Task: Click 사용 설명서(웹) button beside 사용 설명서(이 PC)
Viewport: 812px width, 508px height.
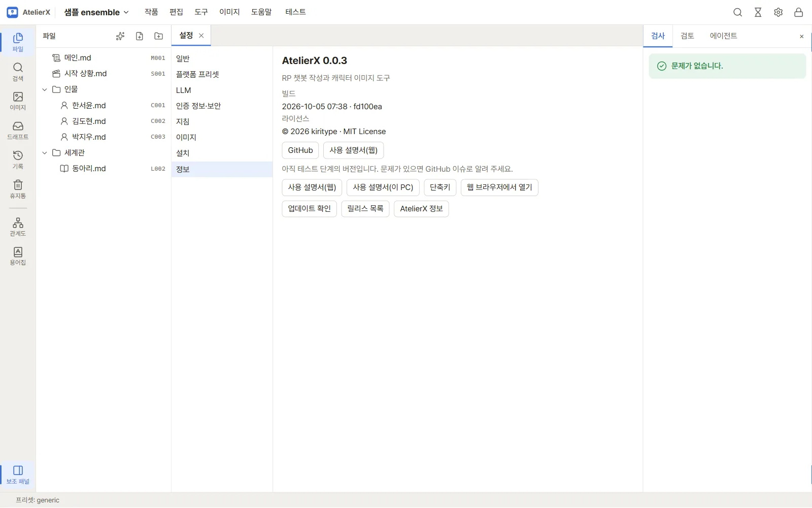Action: [x=312, y=187]
